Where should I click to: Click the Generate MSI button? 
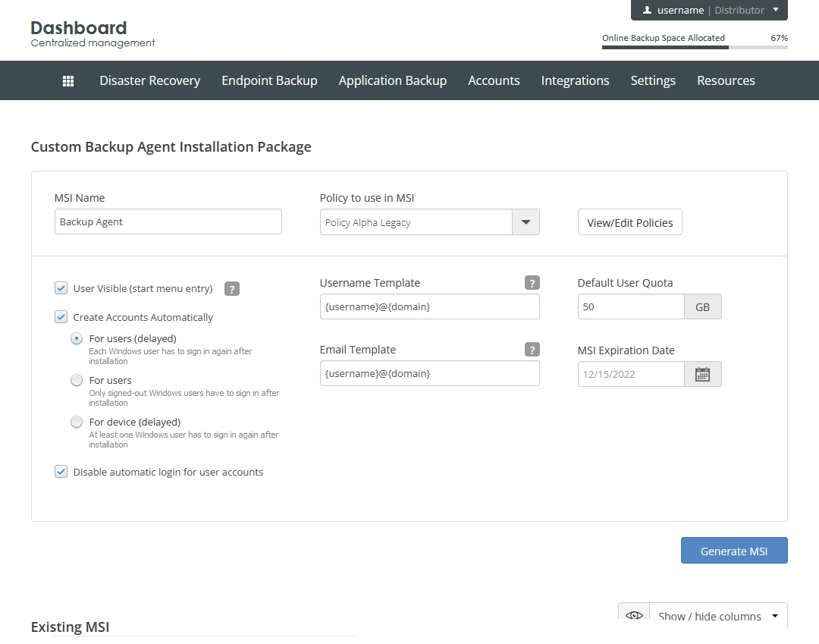(734, 551)
